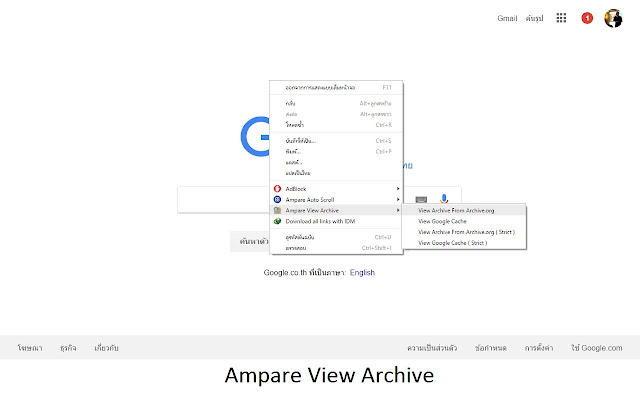Select the F11 exit full screen item
The height and width of the screenshot is (400, 640).
(x=336, y=87)
